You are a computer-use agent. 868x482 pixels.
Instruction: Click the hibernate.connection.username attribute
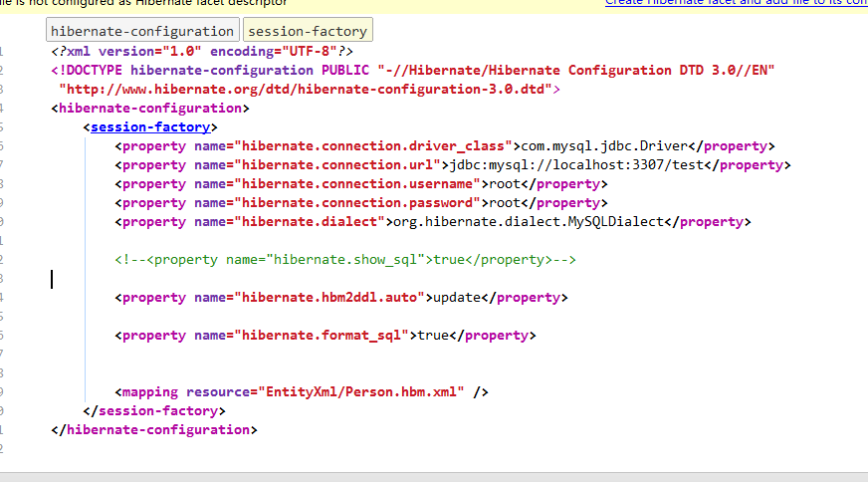pos(357,184)
